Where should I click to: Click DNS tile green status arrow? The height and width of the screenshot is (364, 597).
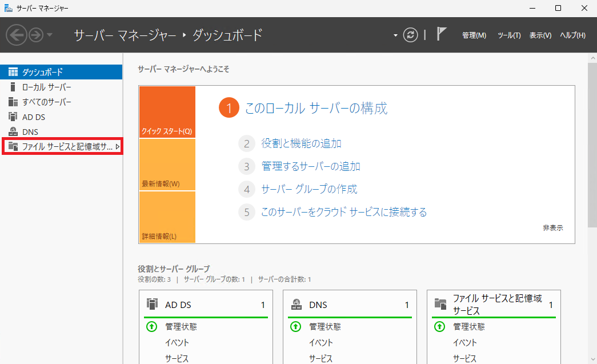pos(295,327)
